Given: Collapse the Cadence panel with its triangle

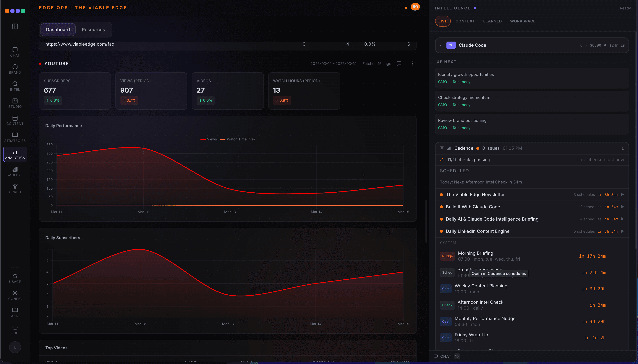Looking at the screenshot, I should tap(442, 148).
